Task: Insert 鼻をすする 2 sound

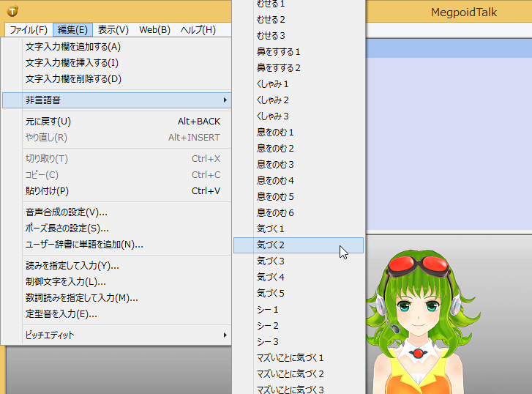Action: (299, 68)
